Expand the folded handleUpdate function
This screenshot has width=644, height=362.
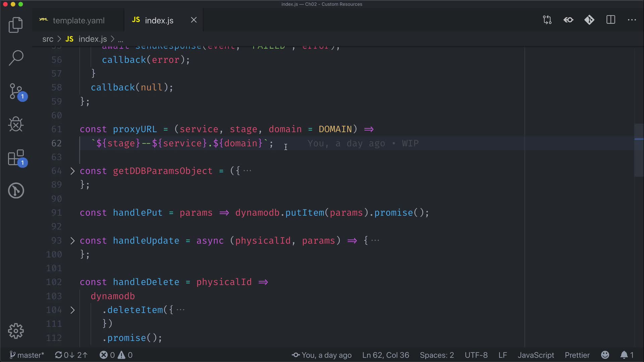click(72, 241)
